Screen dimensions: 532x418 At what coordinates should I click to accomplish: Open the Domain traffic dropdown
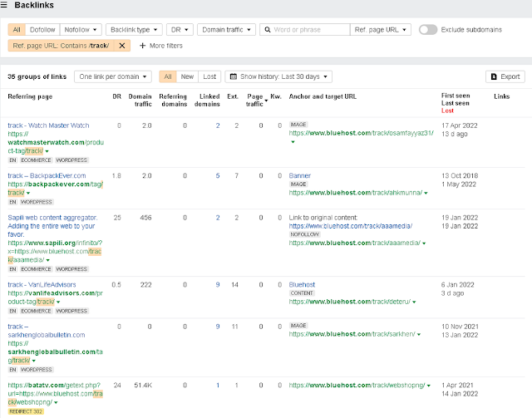click(225, 29)
